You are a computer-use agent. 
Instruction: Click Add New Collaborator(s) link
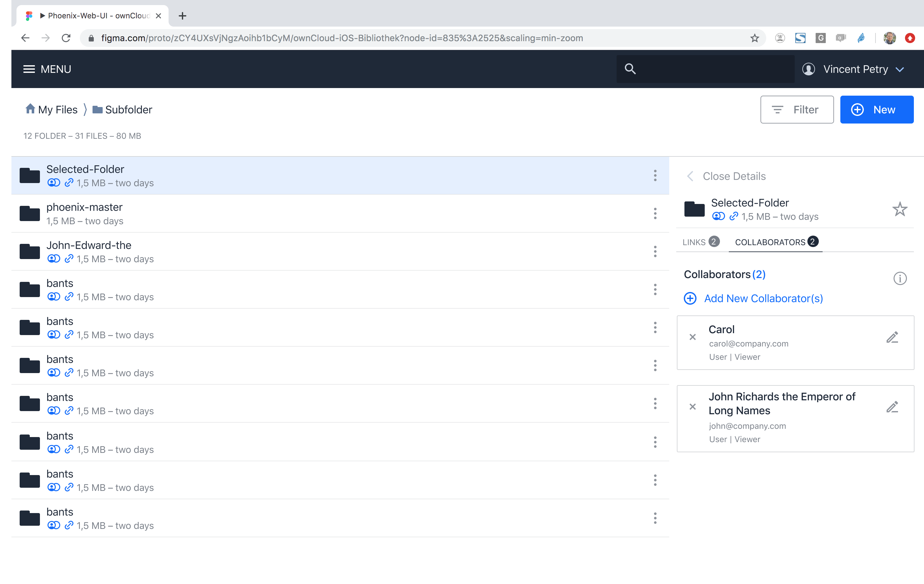(764, 298)
